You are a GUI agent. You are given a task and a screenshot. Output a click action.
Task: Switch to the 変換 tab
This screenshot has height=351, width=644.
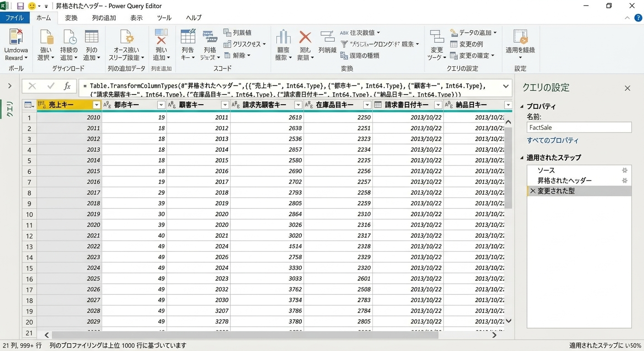click(x=71, y=18)
